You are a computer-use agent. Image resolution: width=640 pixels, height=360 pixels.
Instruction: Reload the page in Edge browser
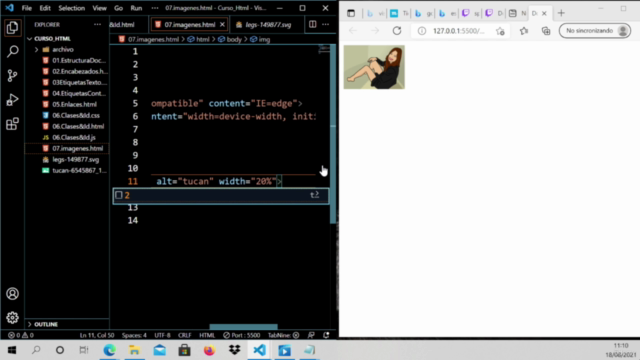click(x=397, y=31)
